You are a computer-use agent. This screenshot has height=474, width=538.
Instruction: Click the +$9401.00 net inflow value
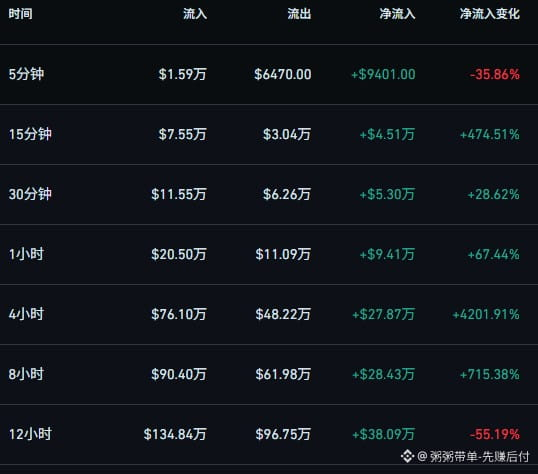tap(383, 74)
